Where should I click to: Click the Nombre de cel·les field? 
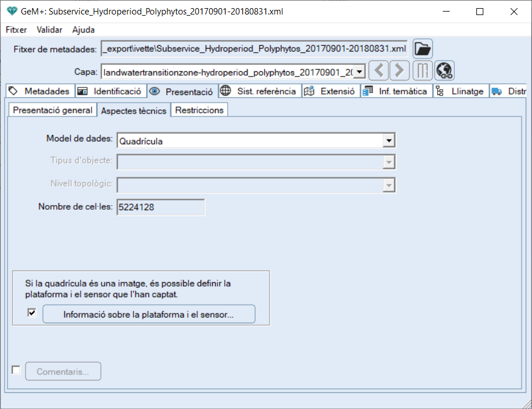[161, 207]
